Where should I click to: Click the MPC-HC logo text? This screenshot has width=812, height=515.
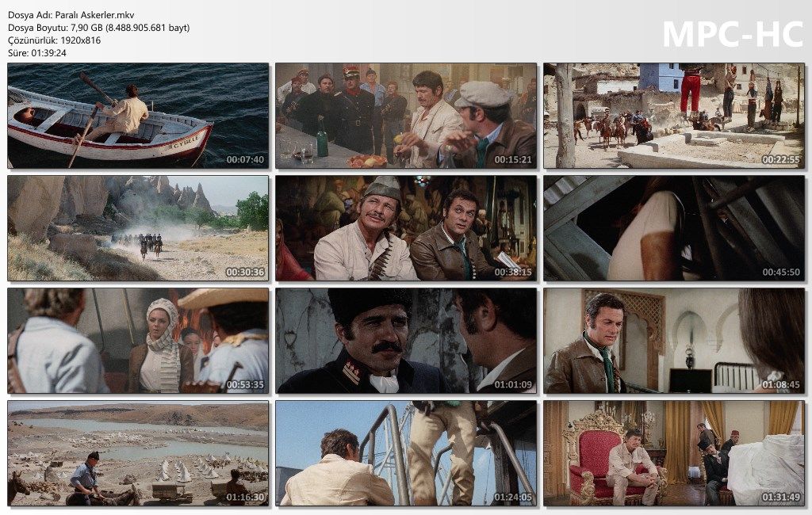click(733, 34)
